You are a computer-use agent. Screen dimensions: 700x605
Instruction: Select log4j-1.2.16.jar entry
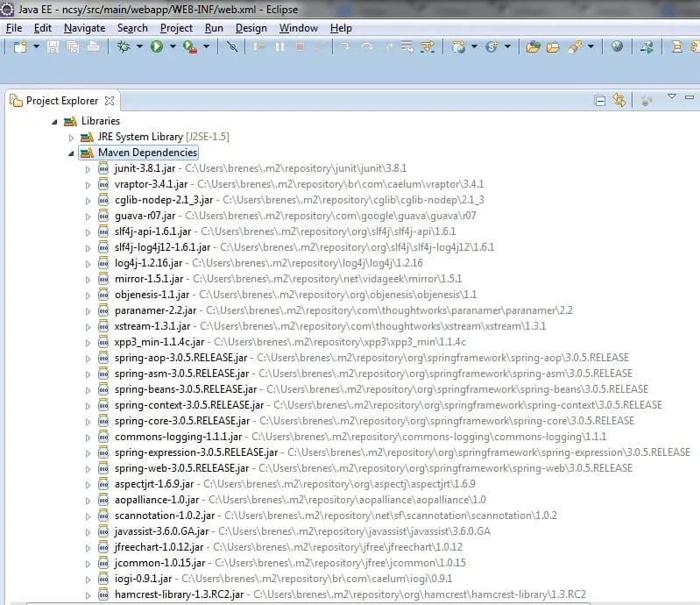click(149, 263)
